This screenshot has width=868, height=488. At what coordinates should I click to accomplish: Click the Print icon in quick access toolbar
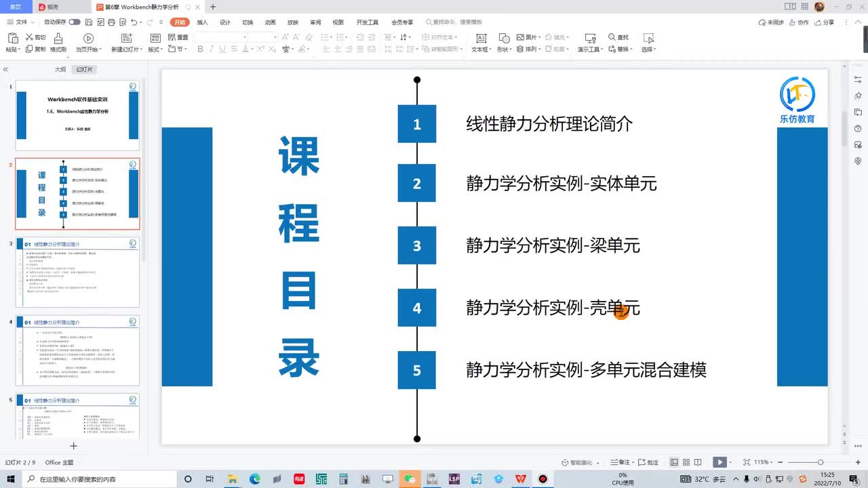[110, 22]
